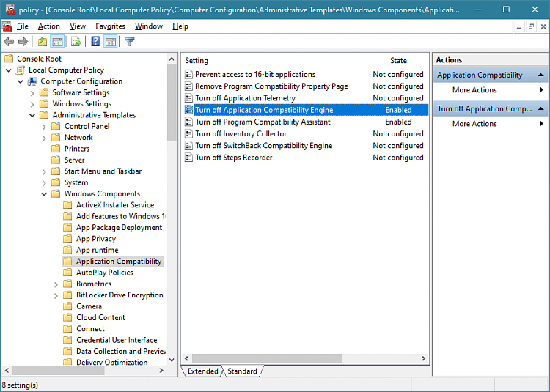Toggle the Show/Hide Console Tree icon
This screenshot has width=550, height=392.
(57, 42)
